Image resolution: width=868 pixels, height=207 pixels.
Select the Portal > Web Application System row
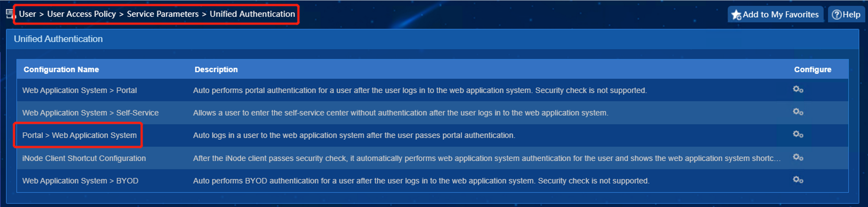click(433, 135)
